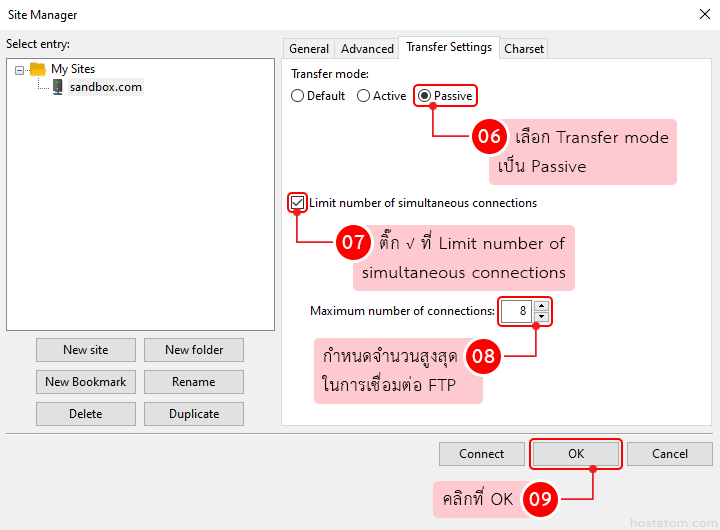
Task: Click the Duplicate button
Action: (193, 414)
